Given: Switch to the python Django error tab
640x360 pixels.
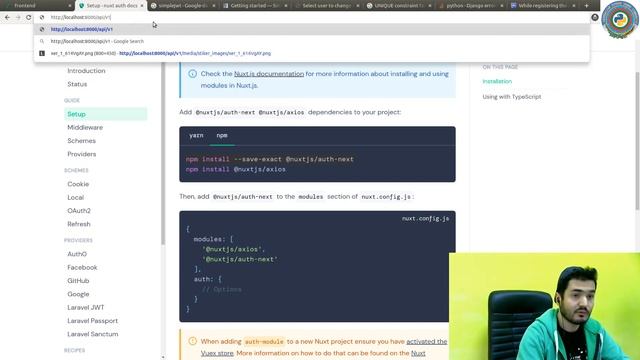Looking at the screenshot, I should point(470,6).
